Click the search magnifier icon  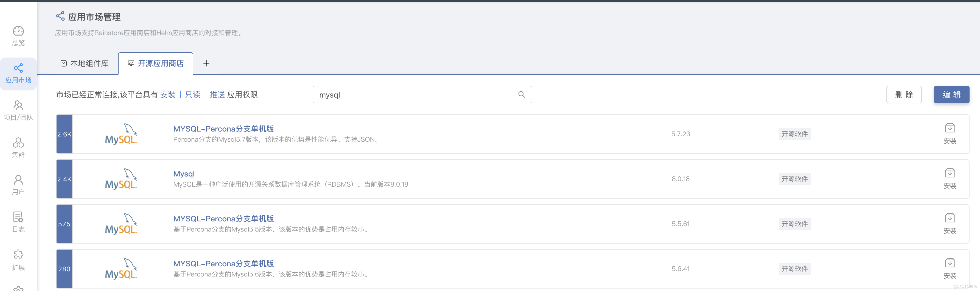pyautogui.click(x=522, y=95)
